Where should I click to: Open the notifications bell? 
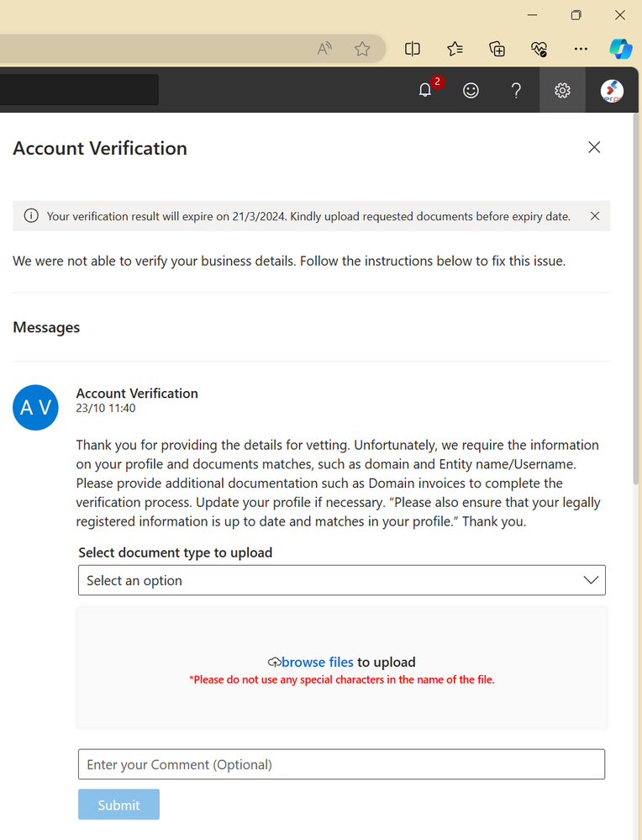click(x=425, y=90)
